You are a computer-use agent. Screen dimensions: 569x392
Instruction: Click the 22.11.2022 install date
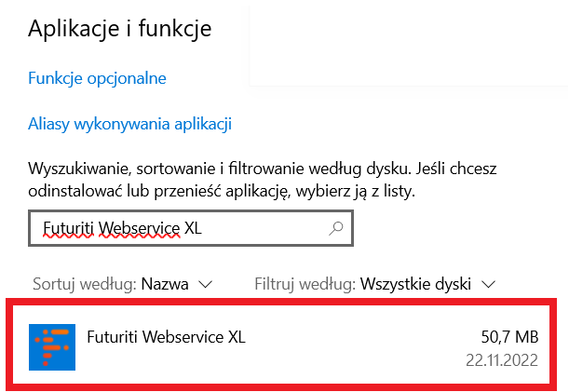[x=501, y=360]
